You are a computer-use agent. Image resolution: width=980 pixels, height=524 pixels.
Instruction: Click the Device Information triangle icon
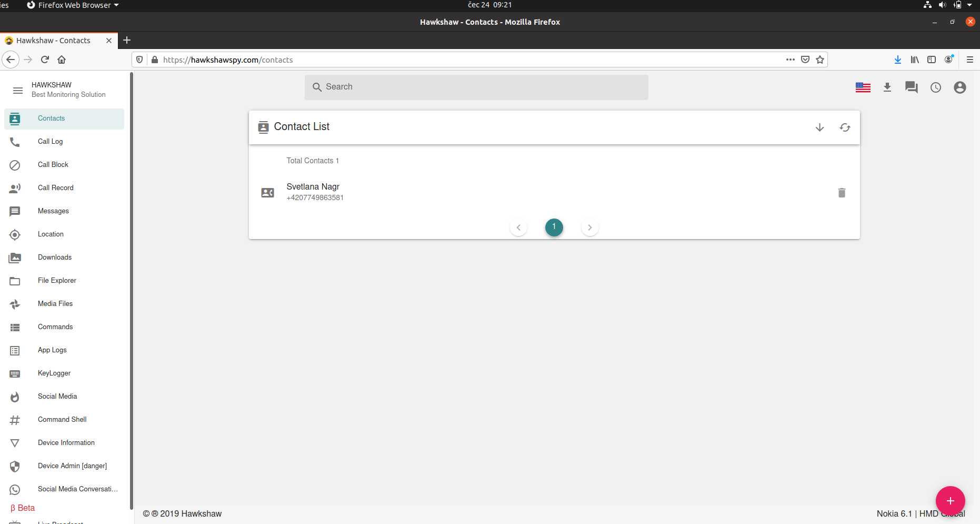click(x=15, y=443)
